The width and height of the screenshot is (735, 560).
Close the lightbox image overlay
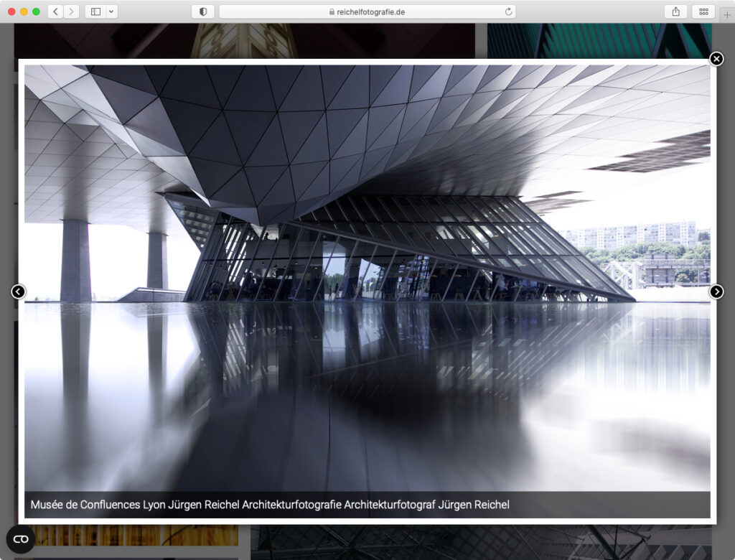click(716, 59)
